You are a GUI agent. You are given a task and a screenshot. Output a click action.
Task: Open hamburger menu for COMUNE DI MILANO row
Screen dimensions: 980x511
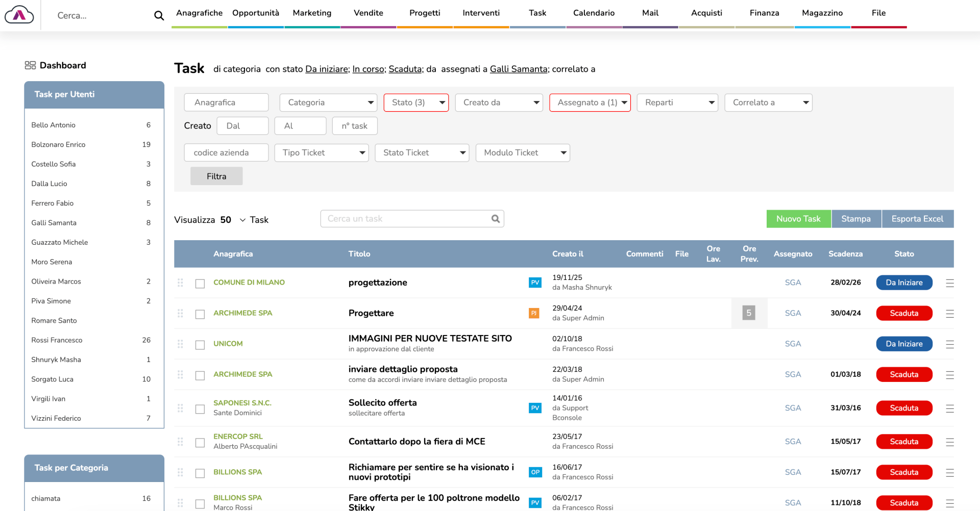click(x=949, y=283)
